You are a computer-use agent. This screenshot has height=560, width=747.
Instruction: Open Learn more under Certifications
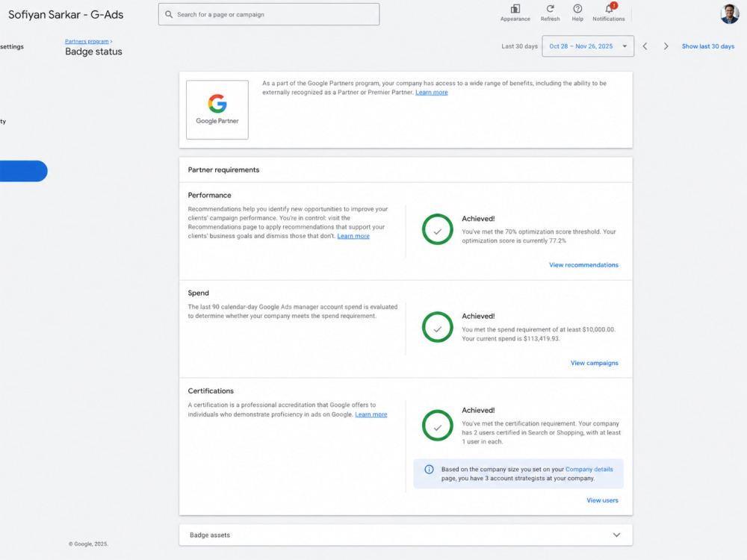[371, 414]
